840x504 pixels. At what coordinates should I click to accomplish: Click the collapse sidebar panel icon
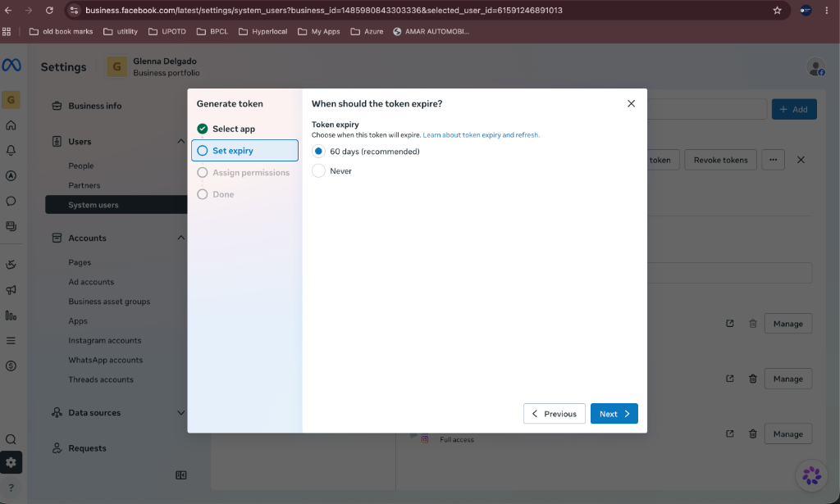(181, 475)
